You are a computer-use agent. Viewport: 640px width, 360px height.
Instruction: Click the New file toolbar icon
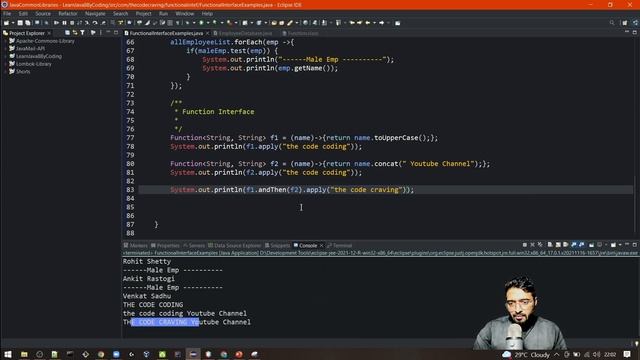tap(7, 23)
